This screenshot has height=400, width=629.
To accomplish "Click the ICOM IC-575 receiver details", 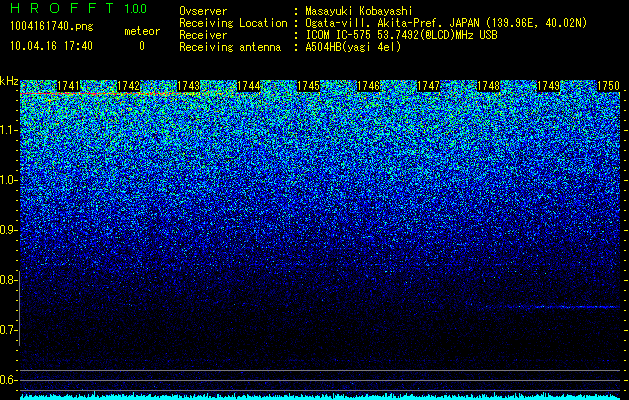I will click(x=401, y=35).
